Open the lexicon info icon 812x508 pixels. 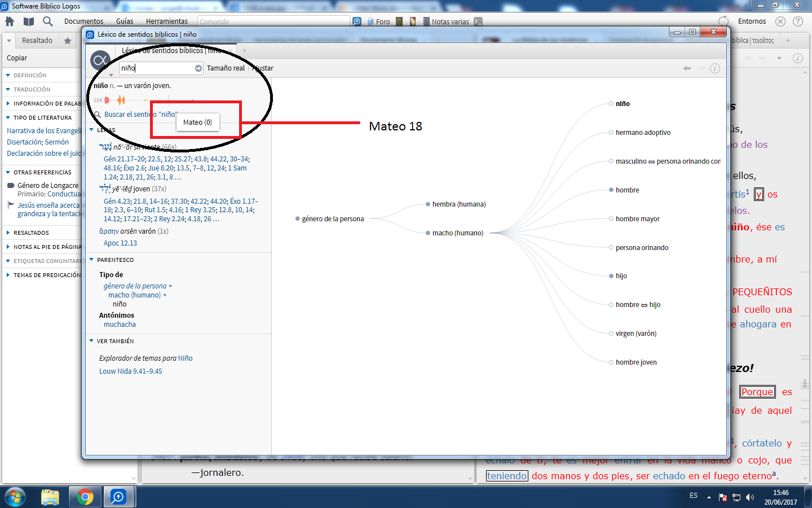click(x=715, y=68)
